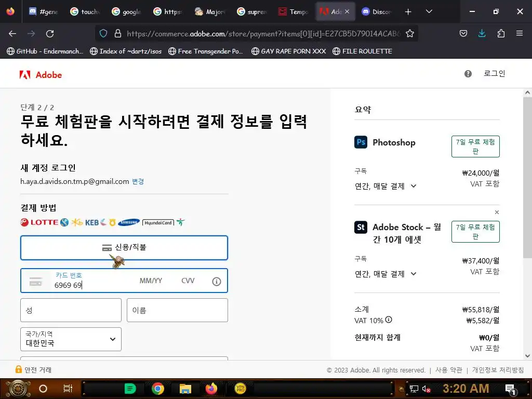Viewport: 532px width, 399px height.
Task: Switch to the touch Google tab
Action: coord(85,12)
